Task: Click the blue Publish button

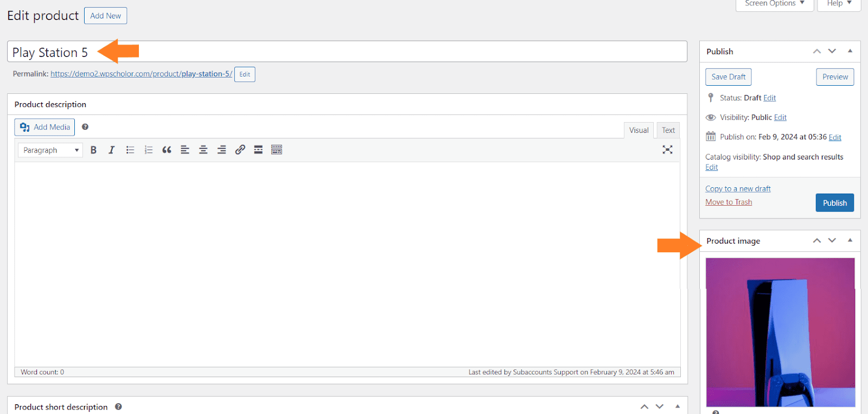Action: click(x=835, y=203)
